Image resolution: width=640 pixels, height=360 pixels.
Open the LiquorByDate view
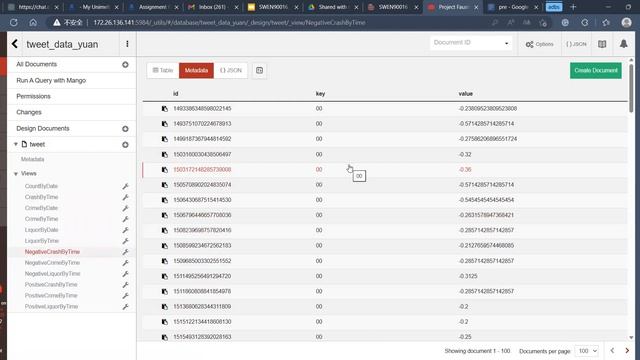click(41, 230)
